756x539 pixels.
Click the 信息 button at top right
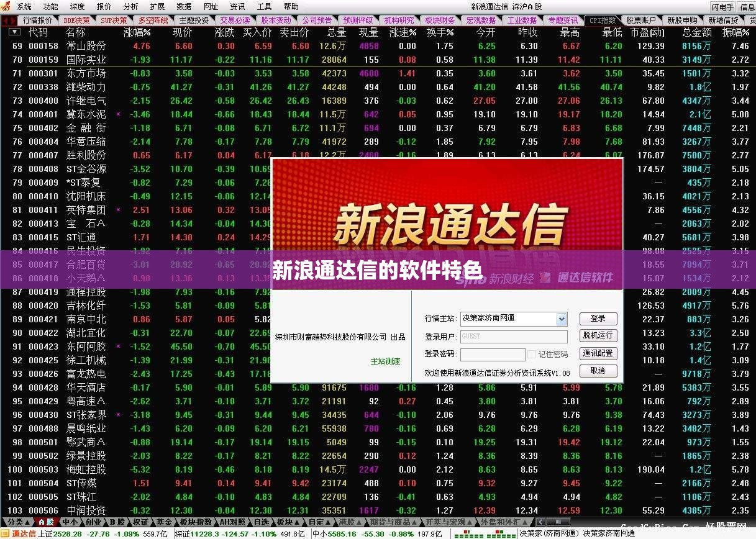pos(747,7)
